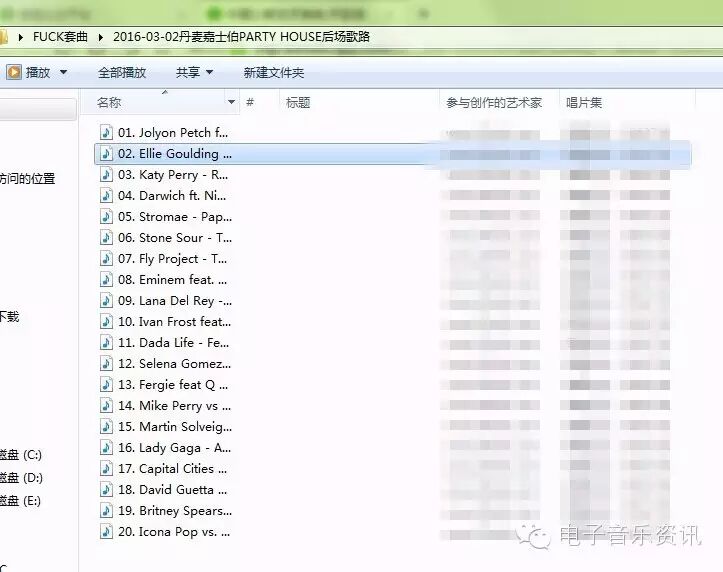Click the 播放 play button label

38,72
